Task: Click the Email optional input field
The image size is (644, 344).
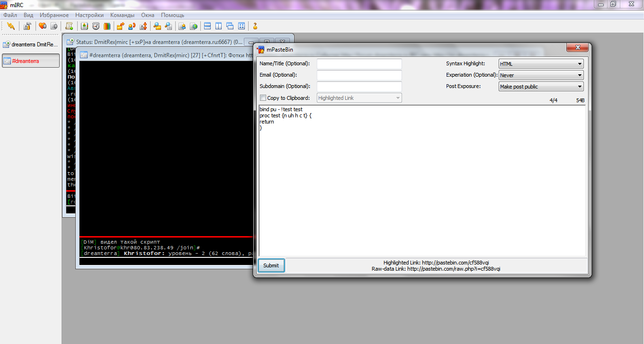Action: click(359, 75)
